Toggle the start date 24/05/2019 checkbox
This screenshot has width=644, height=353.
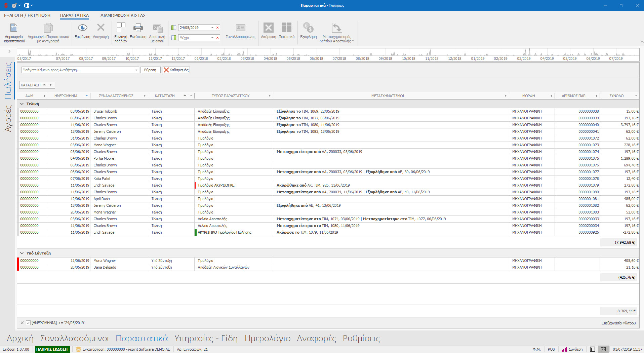tap(174, 28)
